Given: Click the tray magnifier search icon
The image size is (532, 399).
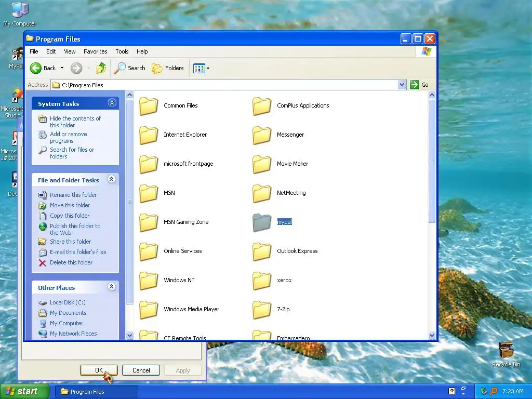Looking at the screenshot, I should (494, 391).
